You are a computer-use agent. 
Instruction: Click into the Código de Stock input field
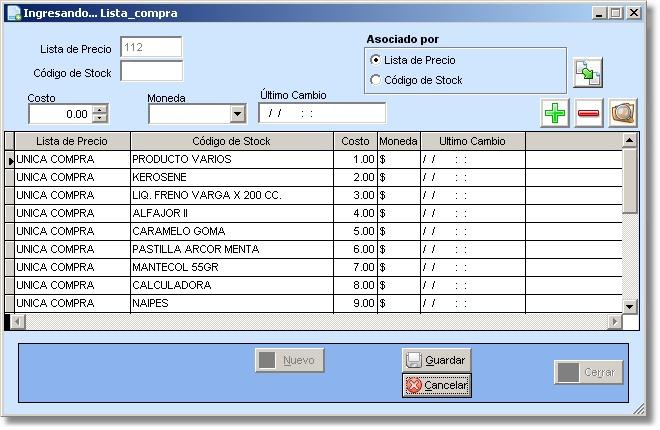pyautogui.click(x=151, y=71)
